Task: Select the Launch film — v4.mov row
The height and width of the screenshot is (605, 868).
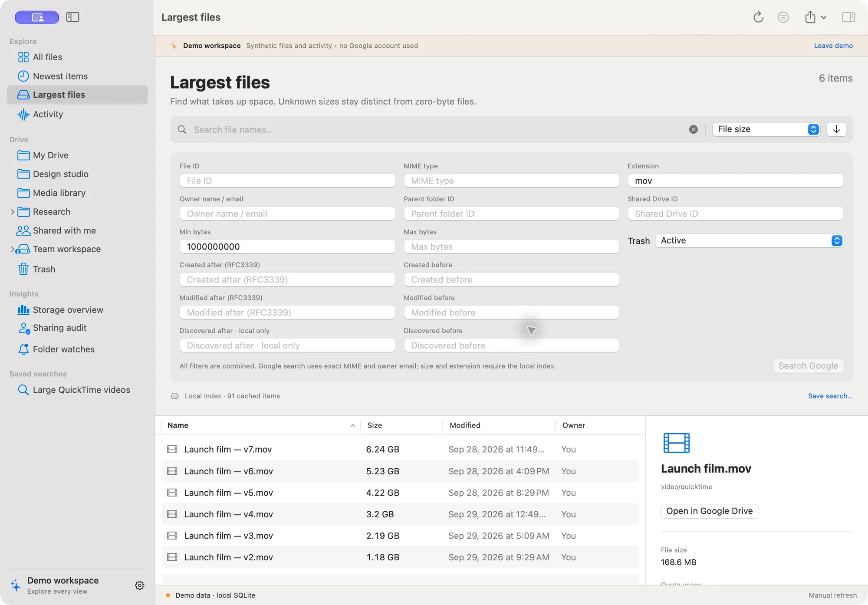Action: pyautogui.click(x=400, y=514)
